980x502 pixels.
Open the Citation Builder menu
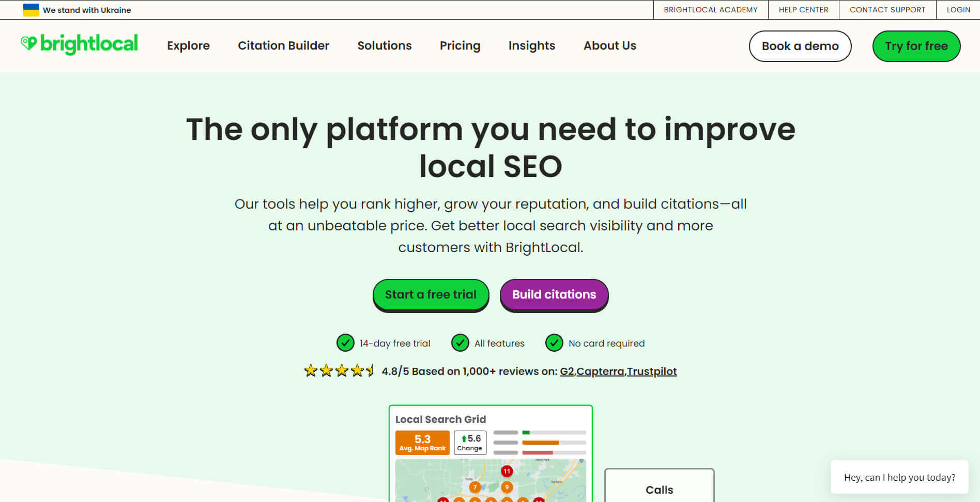point(283,45)
